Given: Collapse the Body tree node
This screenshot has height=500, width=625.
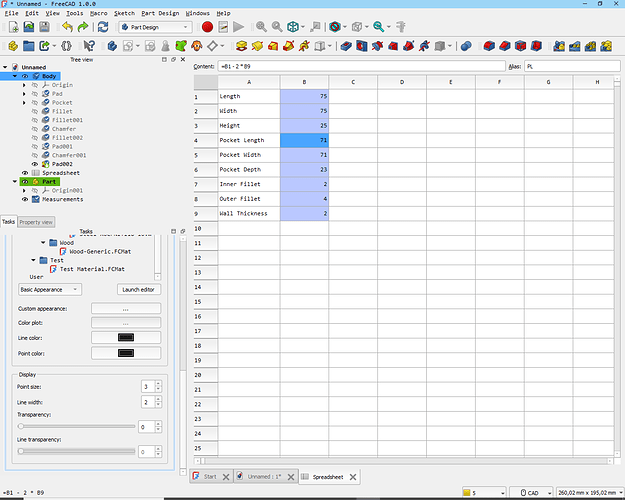Looking at the screenshot, I should (x=15, y=76).
